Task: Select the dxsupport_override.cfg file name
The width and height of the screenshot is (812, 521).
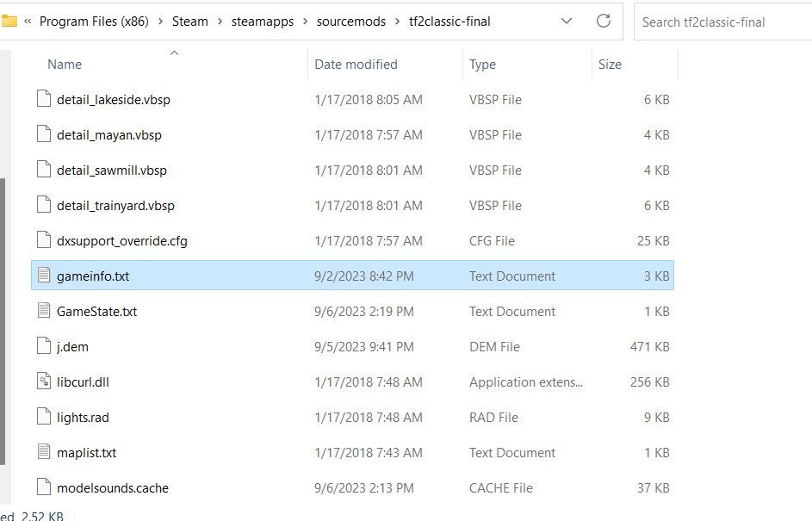Action: point(122,241)
